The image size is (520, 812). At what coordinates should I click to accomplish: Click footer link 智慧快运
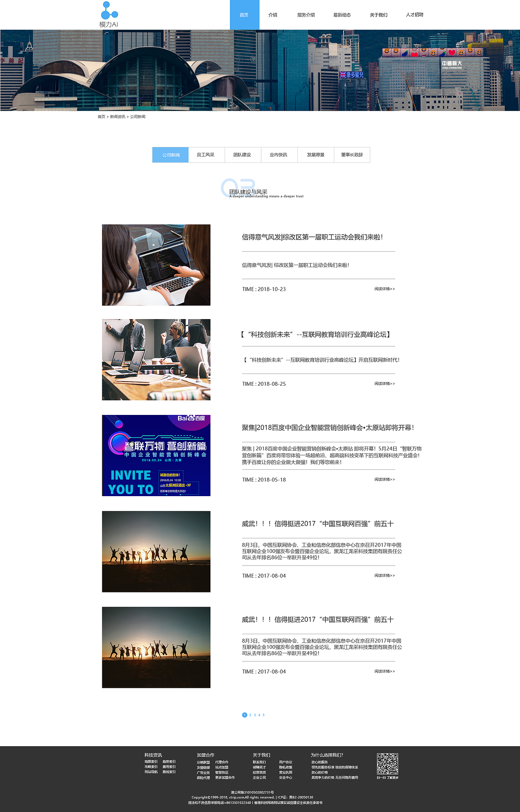point(222,773)
